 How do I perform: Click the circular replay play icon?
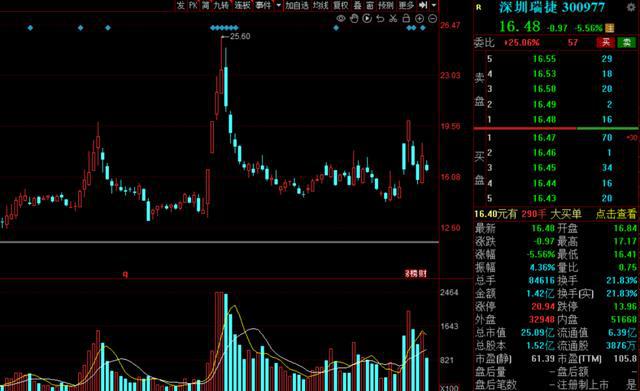coord(367,18)
